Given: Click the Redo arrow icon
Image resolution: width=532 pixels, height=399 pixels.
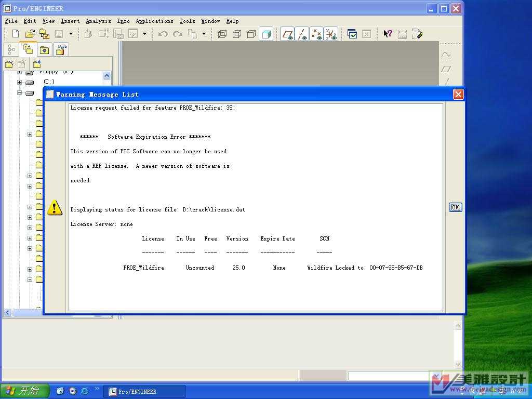Looking at the screenshot, I should click(x=178, y=34).
